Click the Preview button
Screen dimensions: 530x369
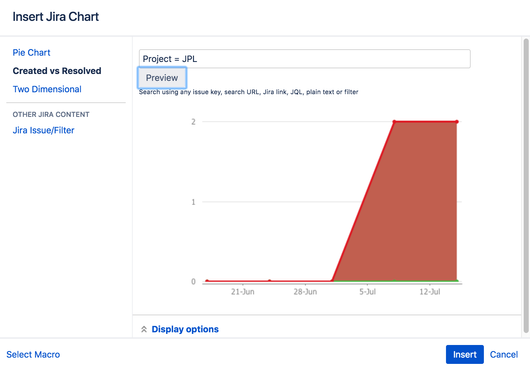[162, 78]
